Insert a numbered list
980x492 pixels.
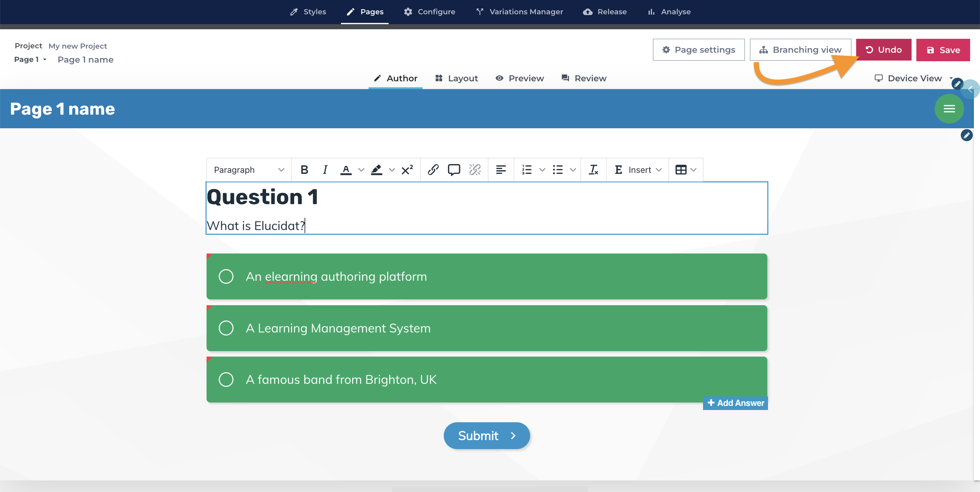click(x=527, y=170)
